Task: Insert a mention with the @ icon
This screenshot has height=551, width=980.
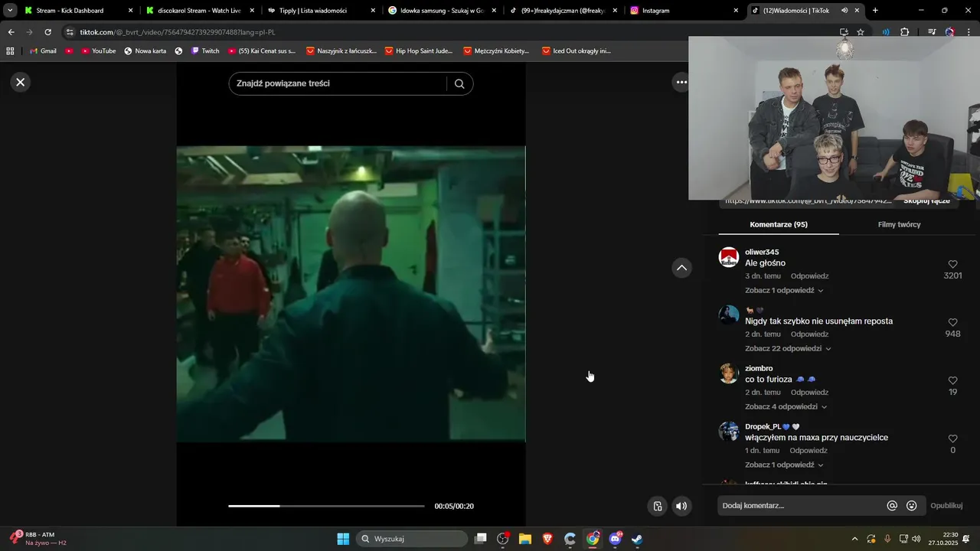Action: 892,506
